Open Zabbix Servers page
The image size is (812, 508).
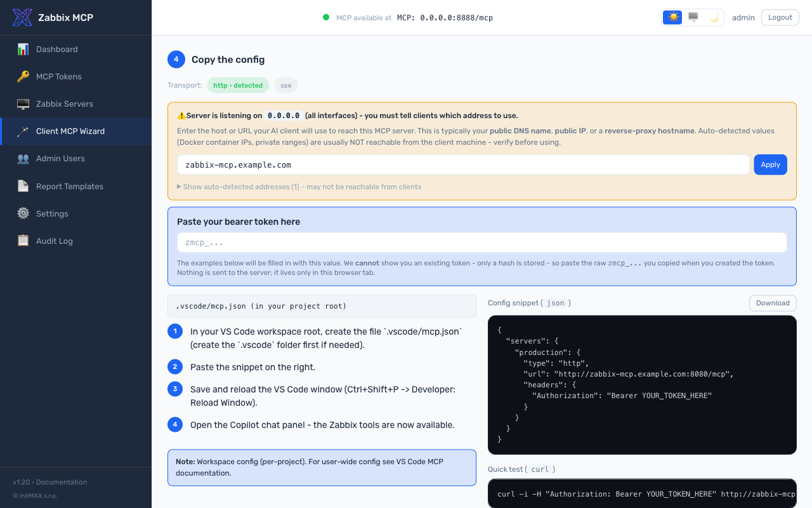pos(76,104)
